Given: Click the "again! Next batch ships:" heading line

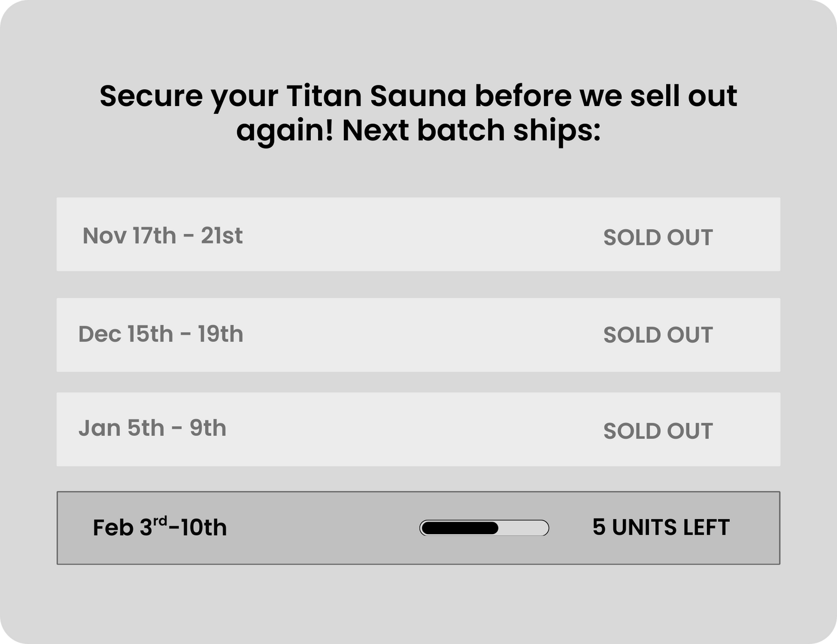Looking at the screenshot, I should click(x=418, y=131).
